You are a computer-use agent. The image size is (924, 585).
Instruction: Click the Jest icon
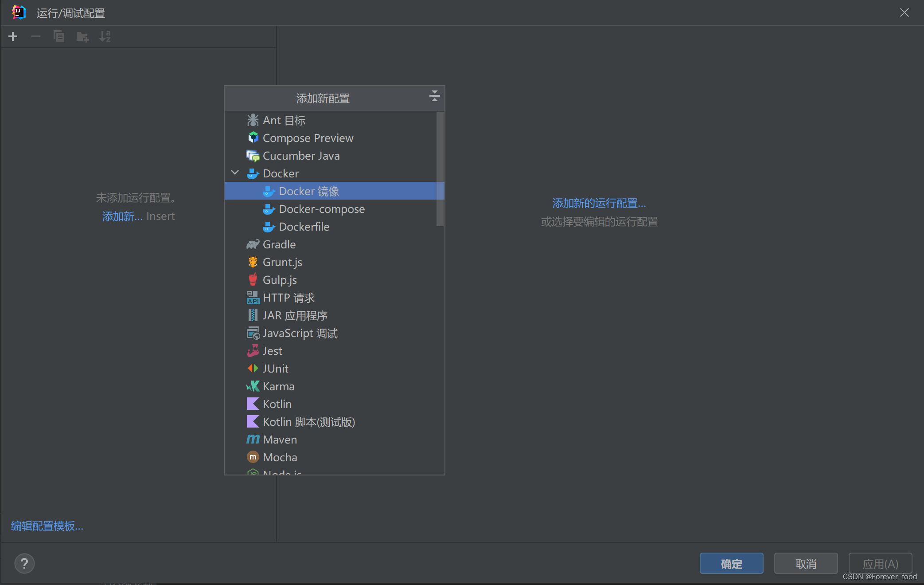tap(253, 351)
